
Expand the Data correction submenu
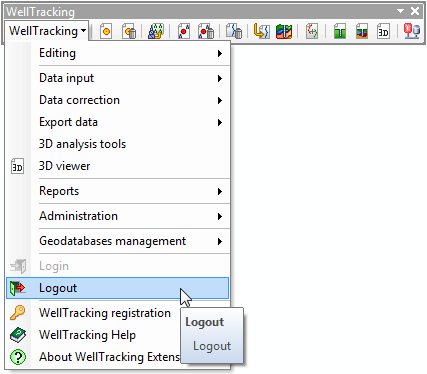(x=118, y=100)
